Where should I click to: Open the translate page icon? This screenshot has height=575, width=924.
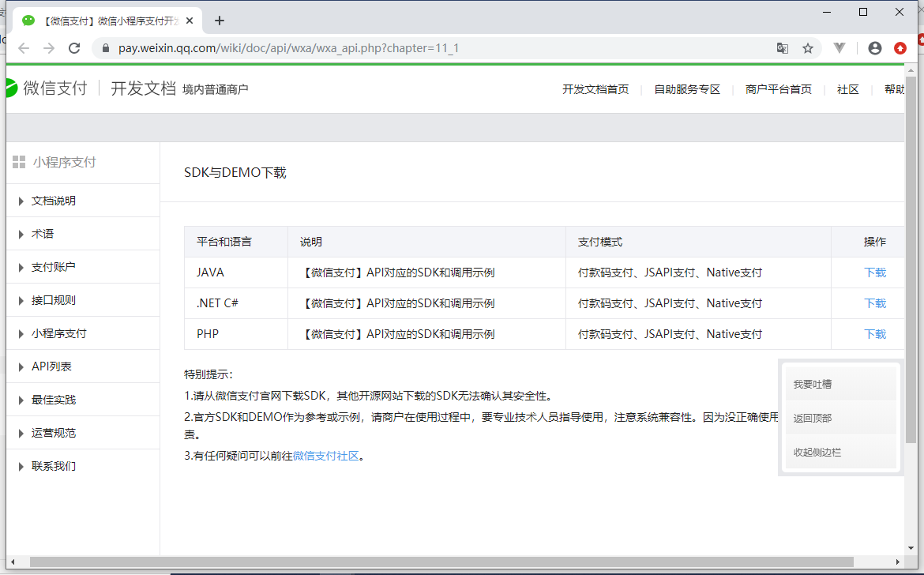point(782,48)
